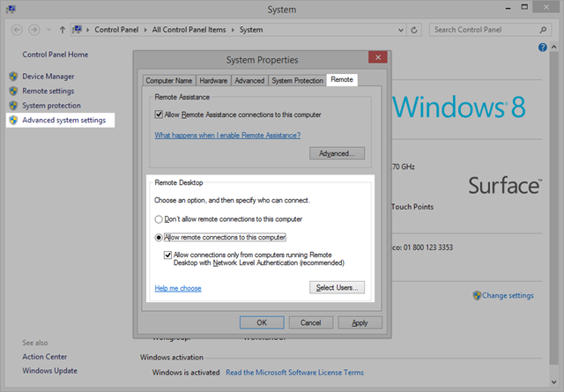Close the System Properties dialog
This screenshot has width=564, height=392.
pyautogui.click(x=378, y=57)
